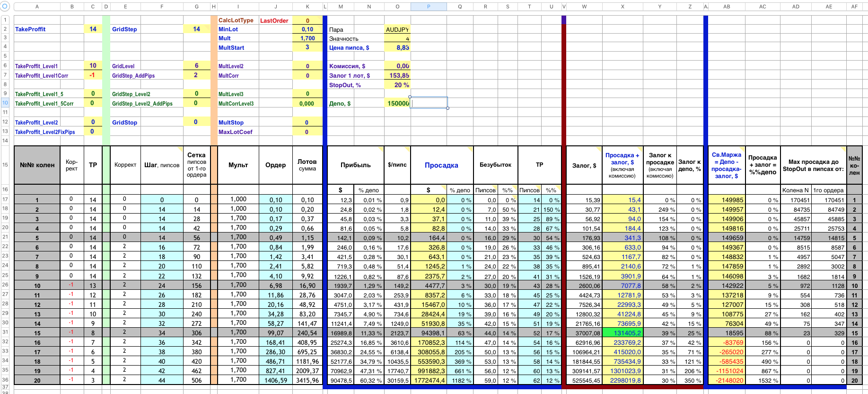
Task: Click the MultCorrLevel3 label
Action: coord(236,103)
